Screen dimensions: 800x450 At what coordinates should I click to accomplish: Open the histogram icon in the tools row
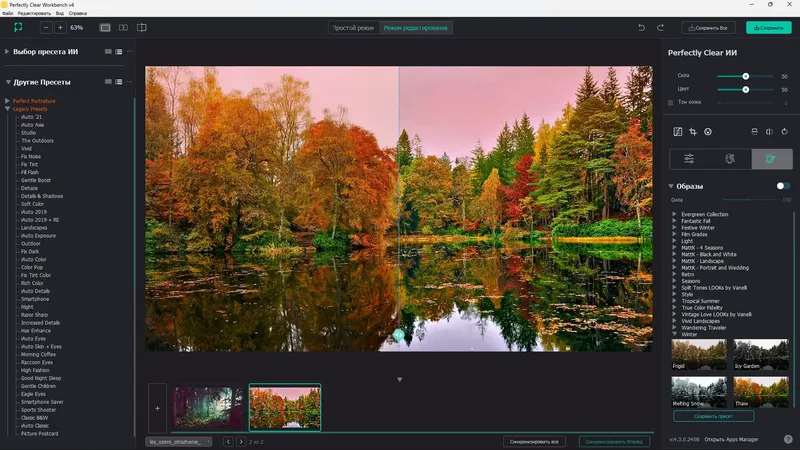678,132
